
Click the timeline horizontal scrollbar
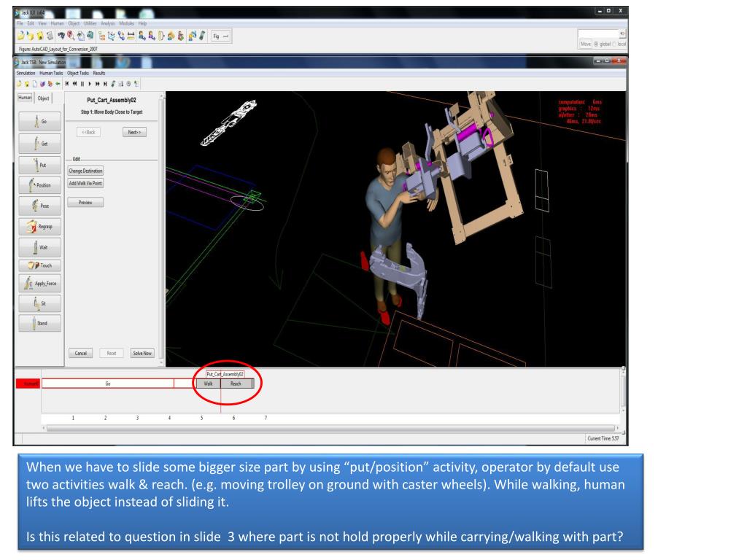(x=330, y=428)
